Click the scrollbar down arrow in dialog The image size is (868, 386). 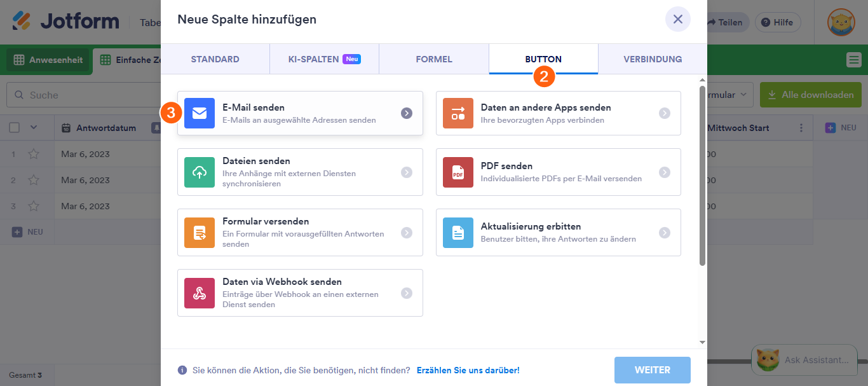[702, 342]
